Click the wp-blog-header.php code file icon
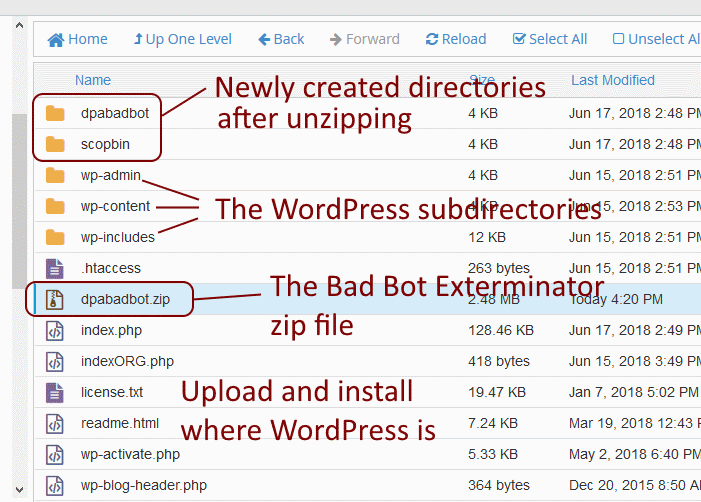701x502 pixels. point(55,485)
